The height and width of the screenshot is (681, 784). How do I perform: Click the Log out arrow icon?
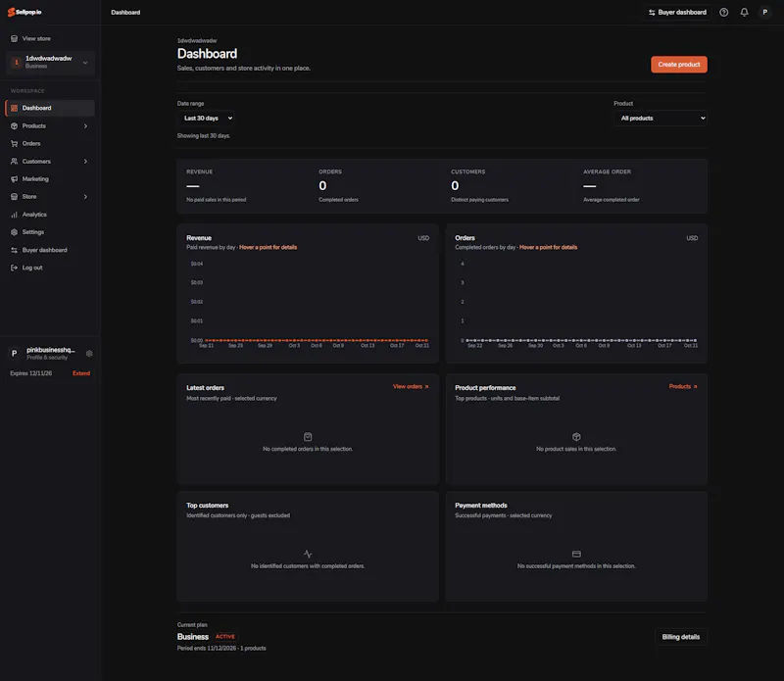(14, 268)
